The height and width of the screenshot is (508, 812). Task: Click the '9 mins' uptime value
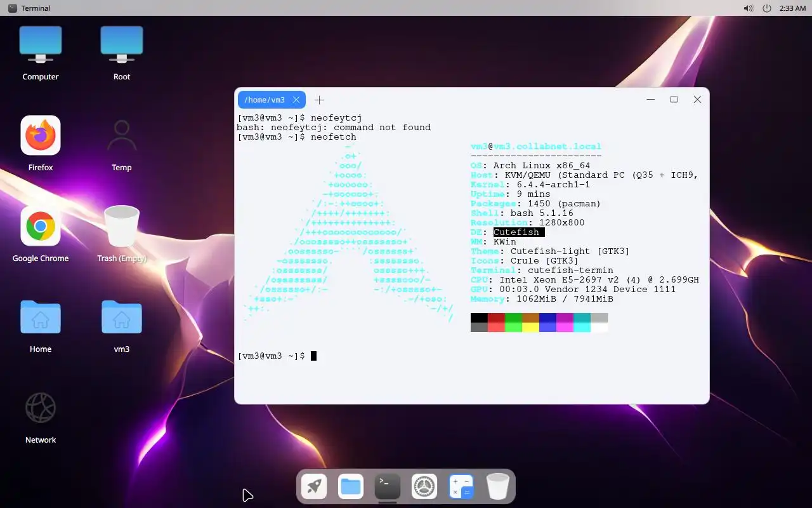coord(534,194)
